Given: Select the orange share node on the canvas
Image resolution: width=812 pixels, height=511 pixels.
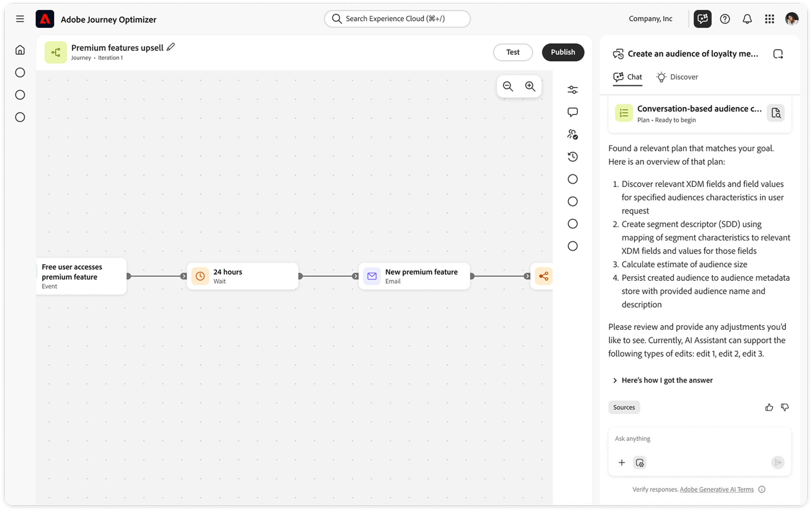Looking at the screenshot, I should [543, 276].
